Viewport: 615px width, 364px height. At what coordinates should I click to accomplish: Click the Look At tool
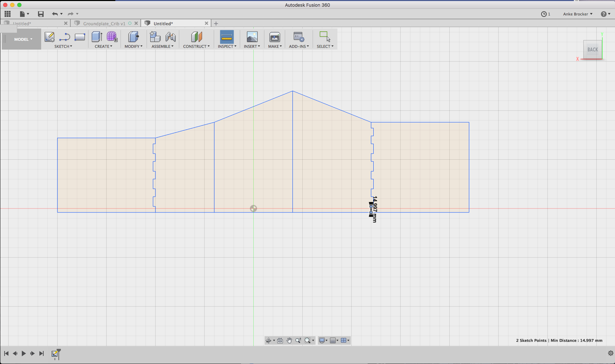(280, 340)
